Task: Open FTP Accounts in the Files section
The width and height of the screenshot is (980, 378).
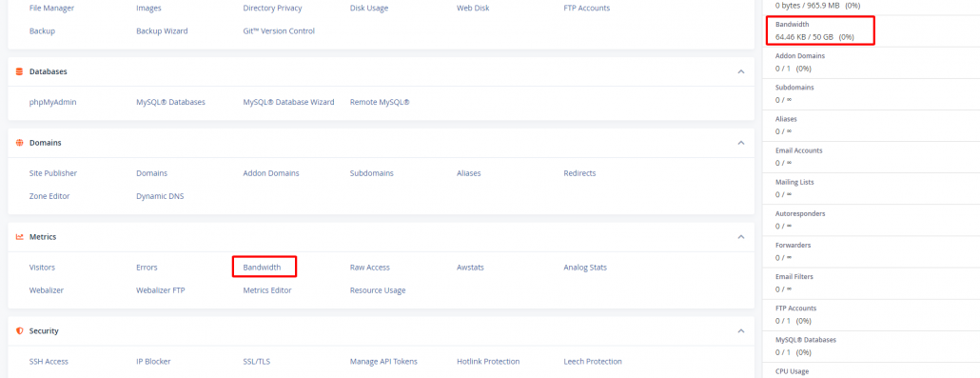Action: (x=587, y=9)
